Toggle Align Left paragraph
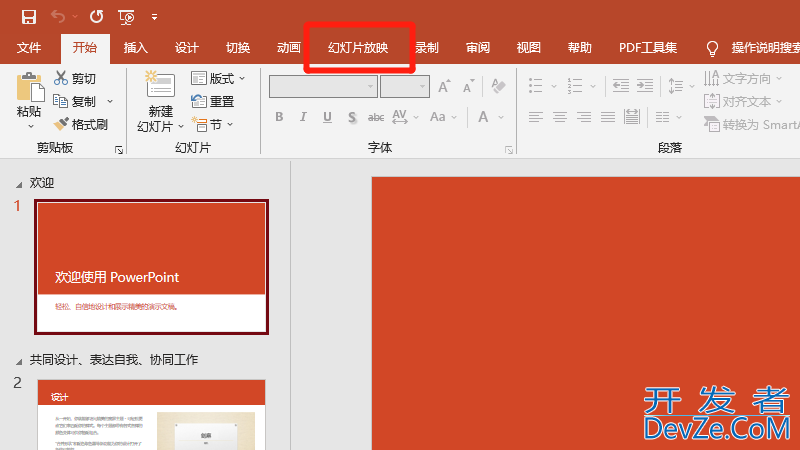The height and width of the screenshot is (450, 800). (x=536, y=117)
